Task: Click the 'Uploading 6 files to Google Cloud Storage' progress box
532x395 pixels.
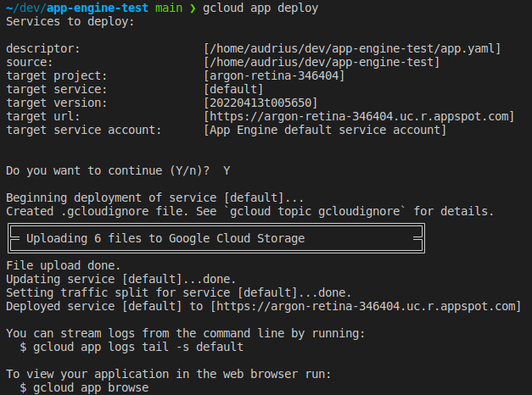Action: point(216,238)
